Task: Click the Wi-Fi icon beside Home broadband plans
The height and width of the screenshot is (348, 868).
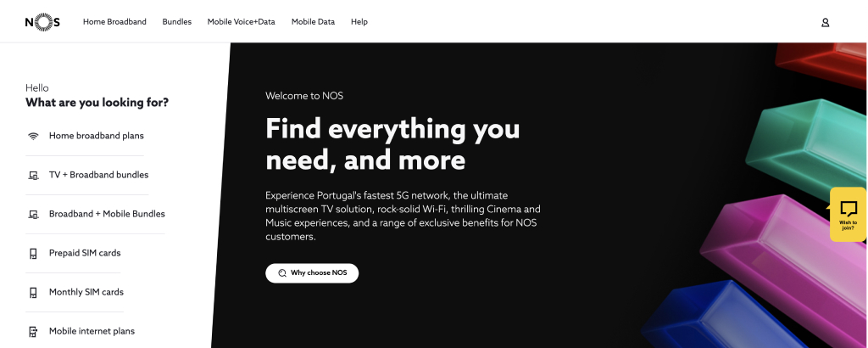Action: 33,137
